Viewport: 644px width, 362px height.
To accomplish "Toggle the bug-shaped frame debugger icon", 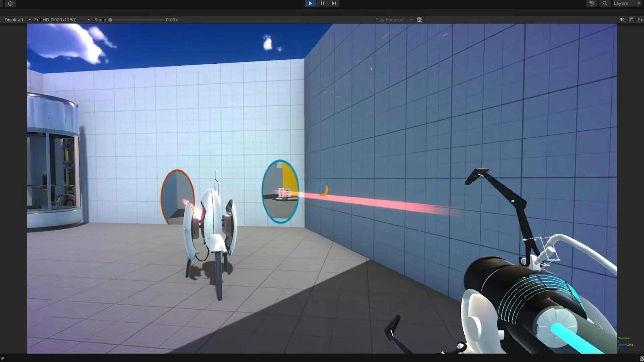I will (419, 20).
